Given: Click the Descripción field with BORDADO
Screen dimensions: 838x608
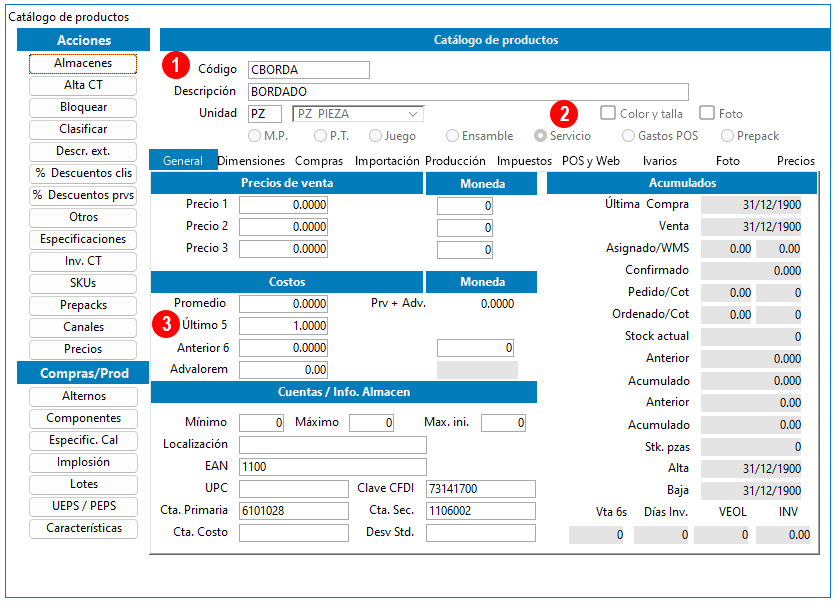Looking at the screenshot, I should tap(468, 92).
